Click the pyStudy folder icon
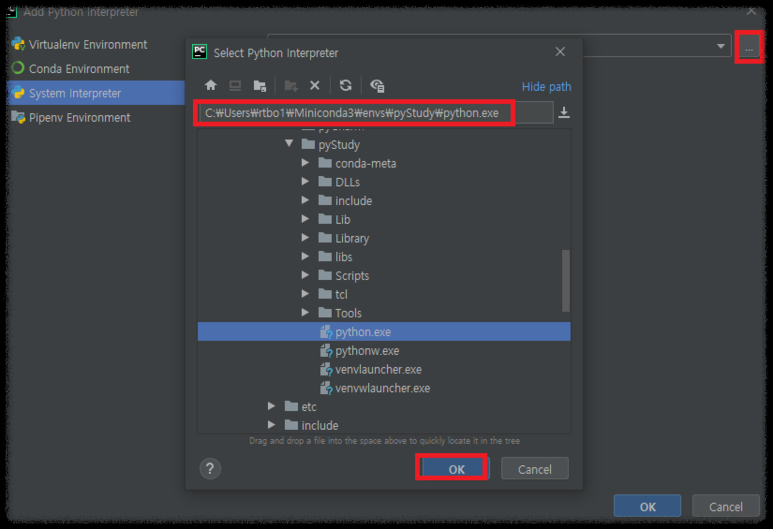This screenshot has height=529, width=773. (x=308, y=144)
